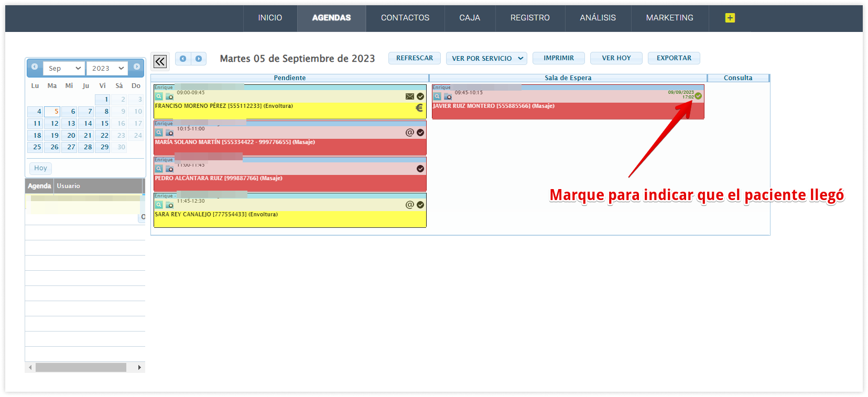
Task: Mark Sara Rey Canalejo as arrived
Action: (420, 205)
